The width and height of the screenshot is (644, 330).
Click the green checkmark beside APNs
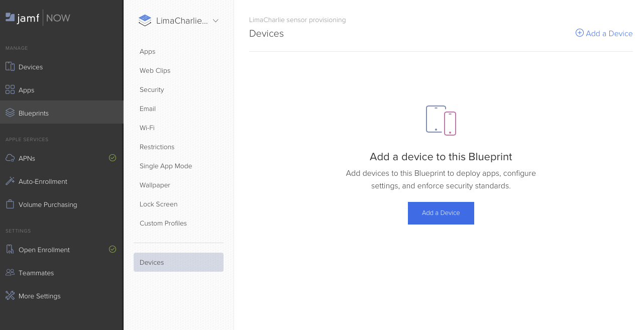click(113, 158)
